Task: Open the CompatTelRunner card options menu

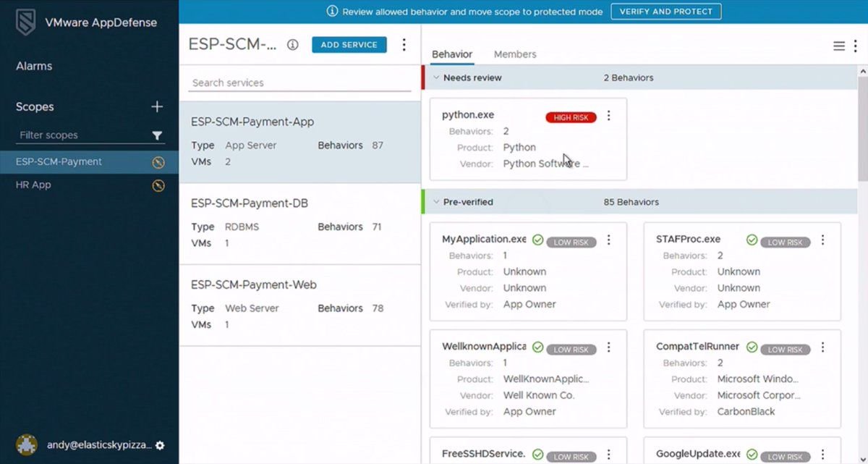Action: (822, 347)
